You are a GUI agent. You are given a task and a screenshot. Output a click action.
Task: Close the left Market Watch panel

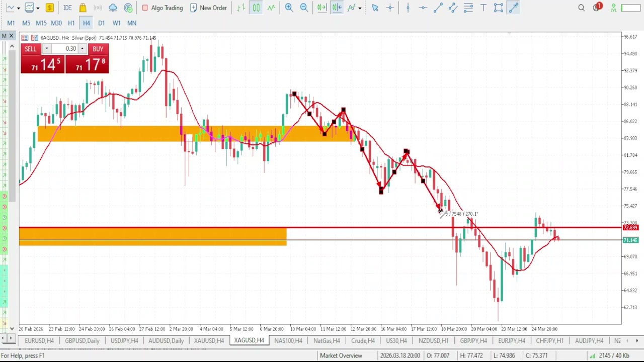pyautogui.click(x=11, y=36)
